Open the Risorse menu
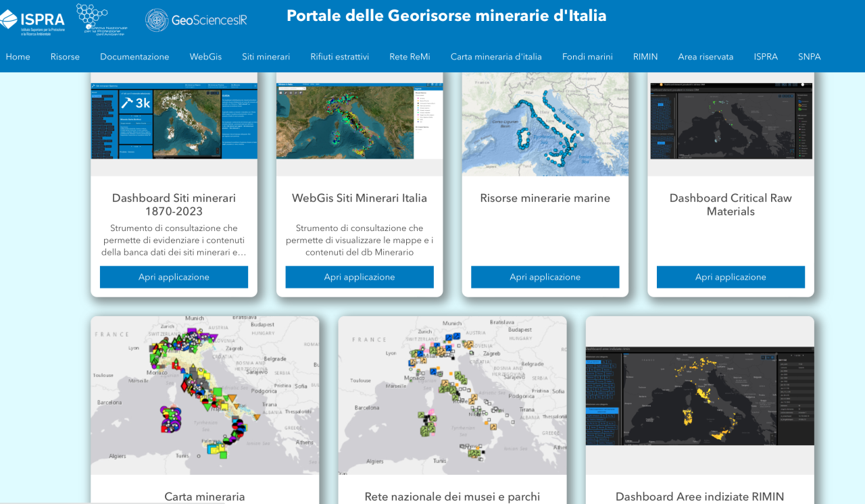 [65, 57]
